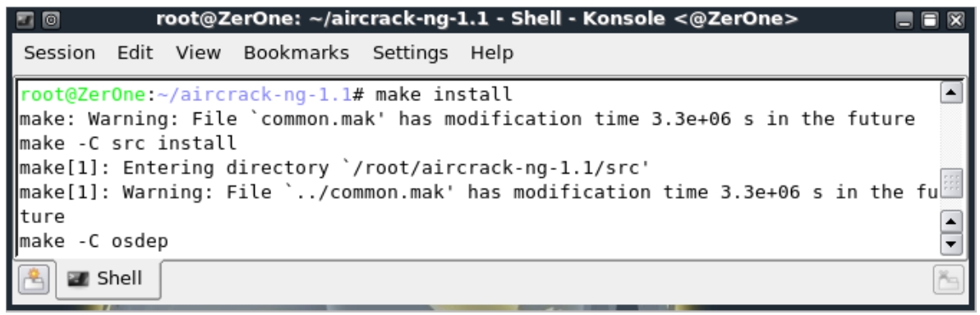
Task: Click the scrollbar thumb handle
Action: pyautogui.click(x=951, y=184)
